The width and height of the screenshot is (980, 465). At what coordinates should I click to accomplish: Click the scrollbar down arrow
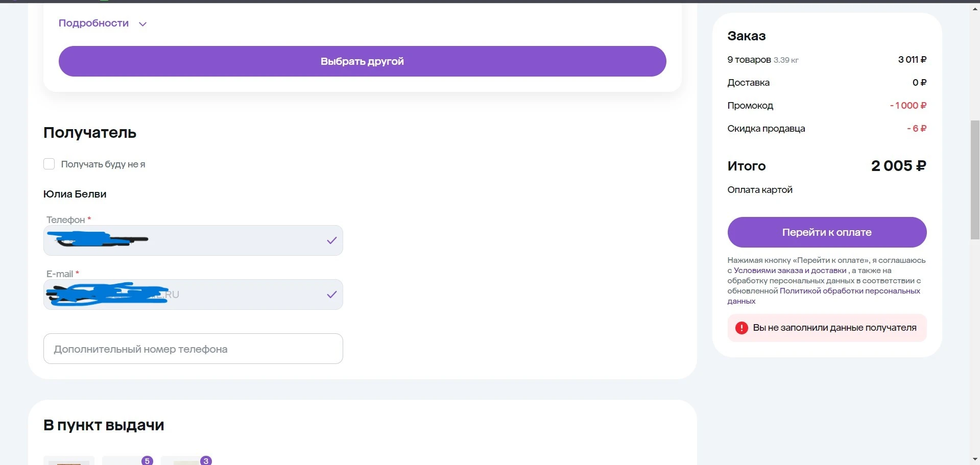tap(975, 459)
